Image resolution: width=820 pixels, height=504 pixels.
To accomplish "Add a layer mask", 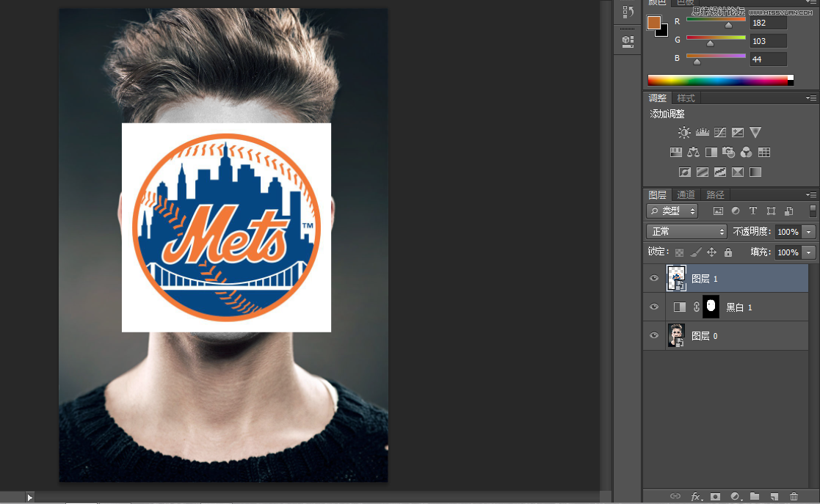I will click(x=716, y=496).
